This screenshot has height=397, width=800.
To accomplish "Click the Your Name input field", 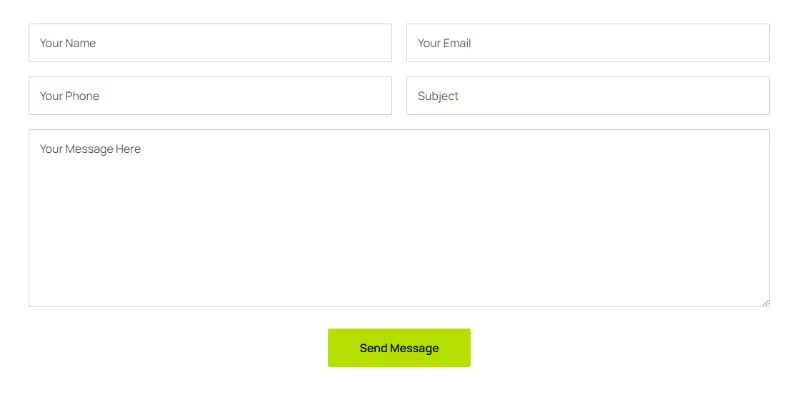I will tap(210, 42).
